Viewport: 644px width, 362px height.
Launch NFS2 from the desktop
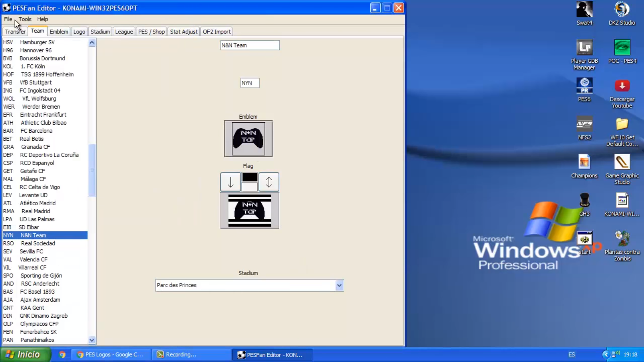tap(584, 128)
